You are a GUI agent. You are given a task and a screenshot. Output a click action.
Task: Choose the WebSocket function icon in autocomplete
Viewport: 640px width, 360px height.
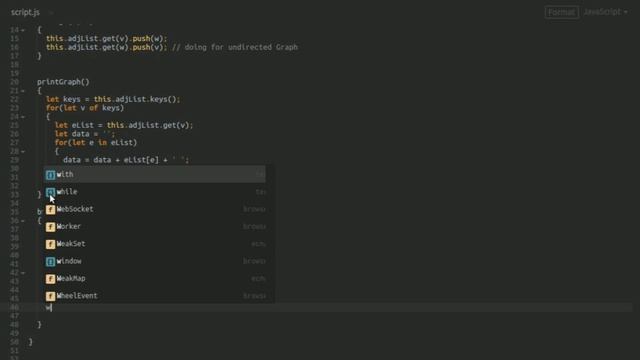pyautogui.click(x=50, y=209)
